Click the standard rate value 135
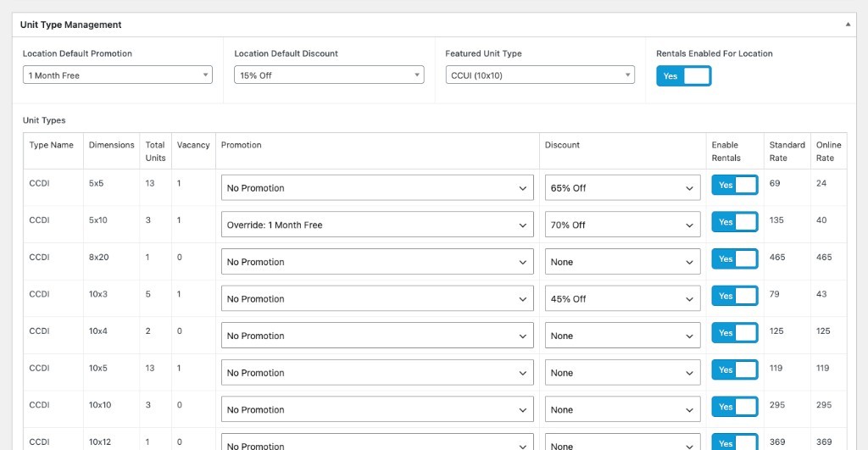 776,219
